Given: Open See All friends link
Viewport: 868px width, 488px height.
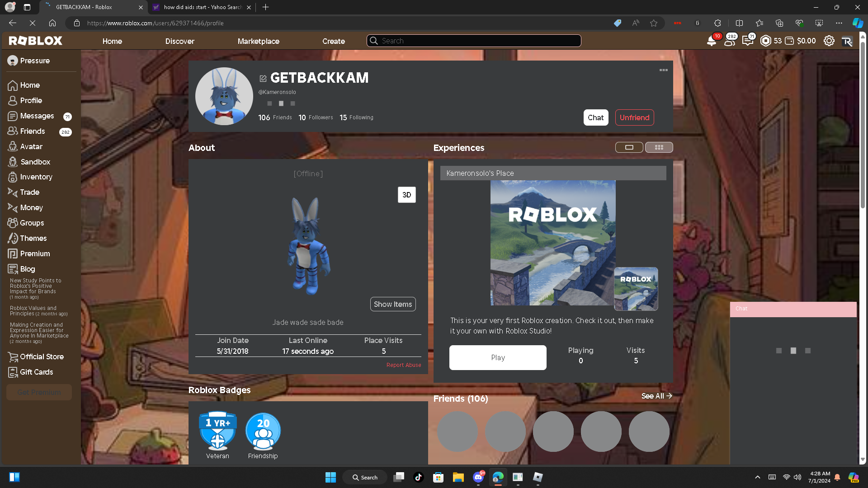Looking at the screenshot, I should coord(657,396).
